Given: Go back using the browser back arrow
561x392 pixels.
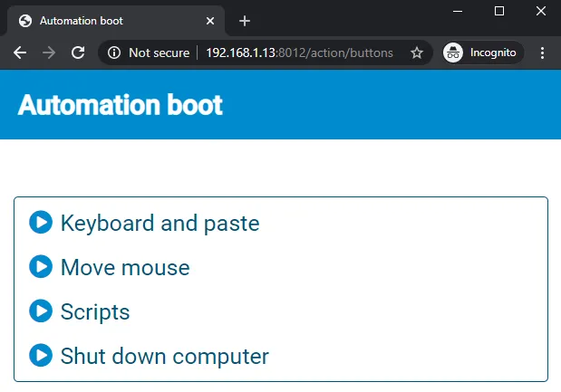Looking at the screenshot, I should (20, 53).
